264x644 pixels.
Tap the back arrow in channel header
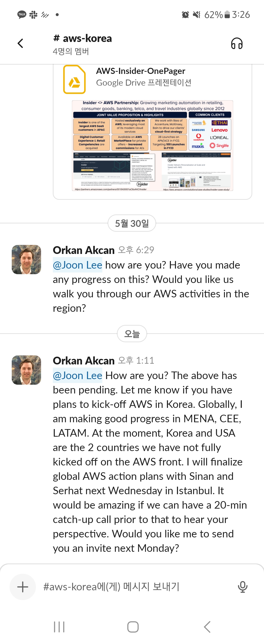(21, 43)
